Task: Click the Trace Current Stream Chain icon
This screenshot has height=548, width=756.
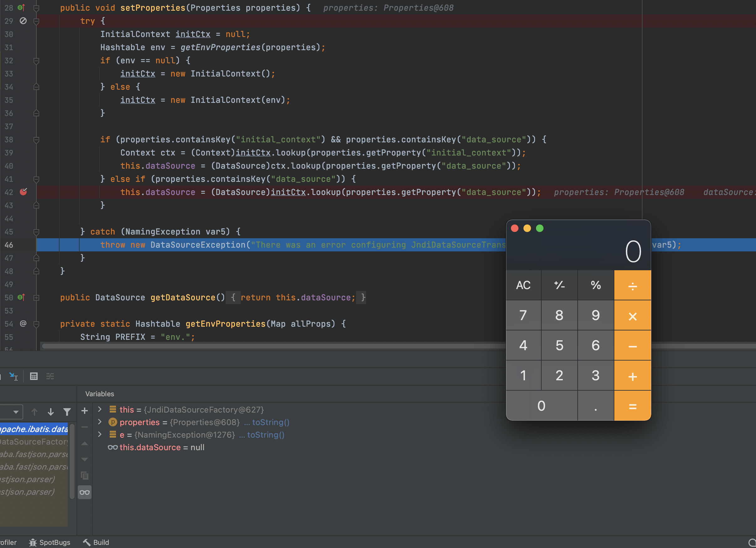Action: (50, 376)
